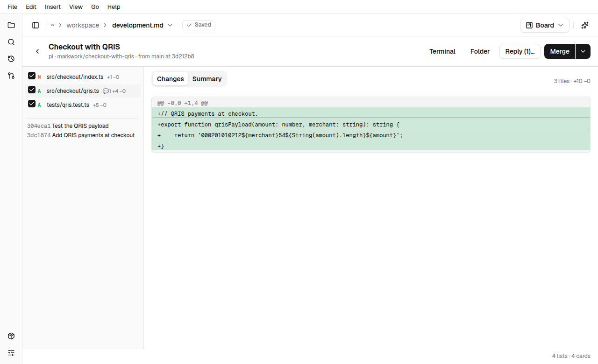The width and height of the screenshot is (598, 364).
Task: Open the Go menu
Action: (x=95, y=7)
